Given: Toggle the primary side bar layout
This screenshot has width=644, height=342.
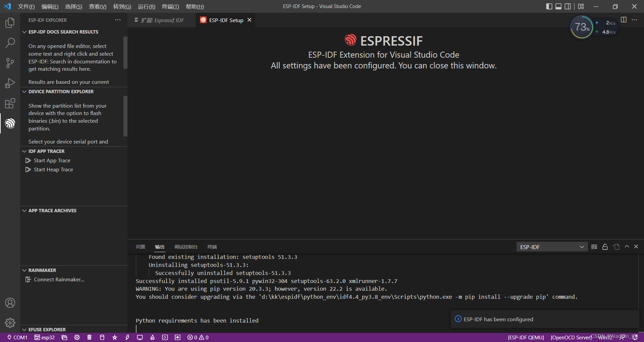Looking at the screenshot, I should coord(549,6).
